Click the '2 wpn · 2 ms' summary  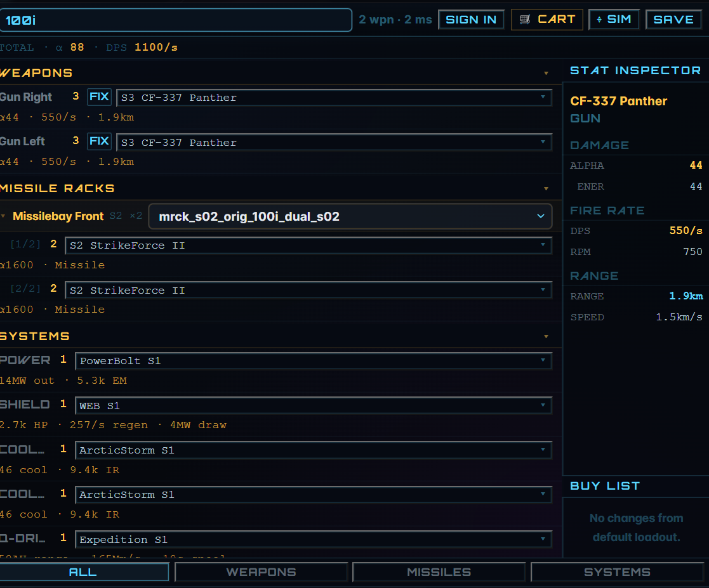[x=395, y=20]
